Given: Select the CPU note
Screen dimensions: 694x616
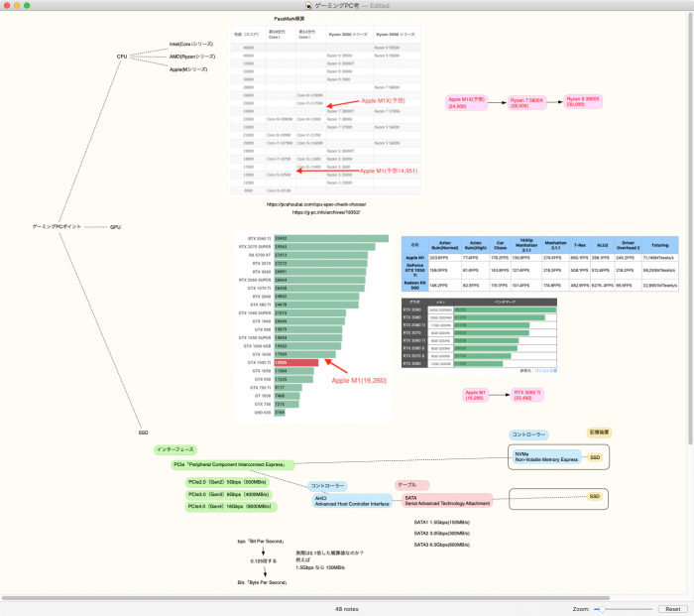Looking at the screenshot, I should point(122,57).
